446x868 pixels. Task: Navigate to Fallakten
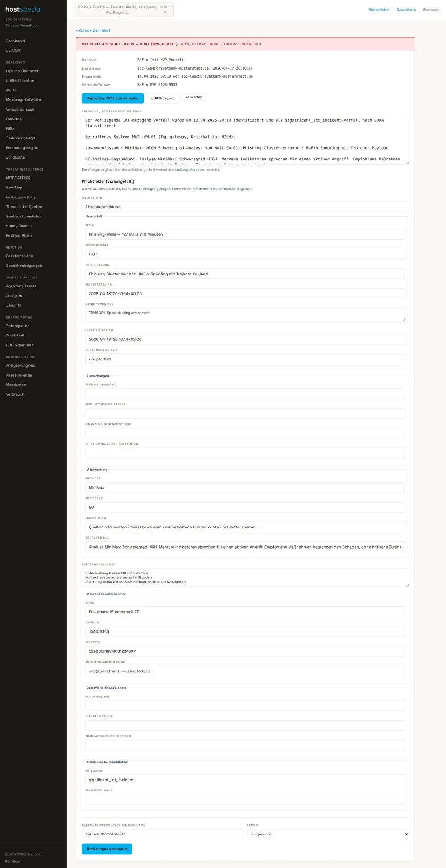point(14,119)
